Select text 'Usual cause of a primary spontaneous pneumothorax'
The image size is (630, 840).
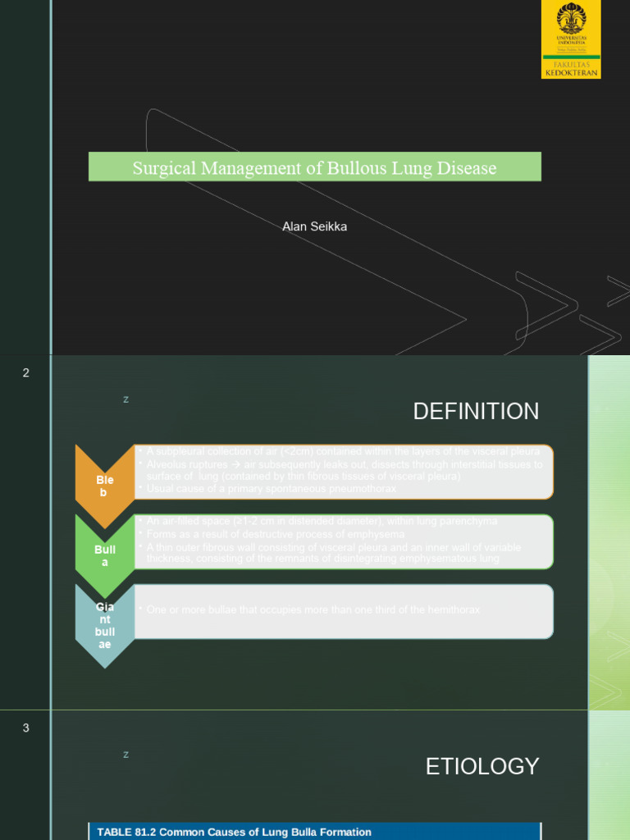(271, 489)
